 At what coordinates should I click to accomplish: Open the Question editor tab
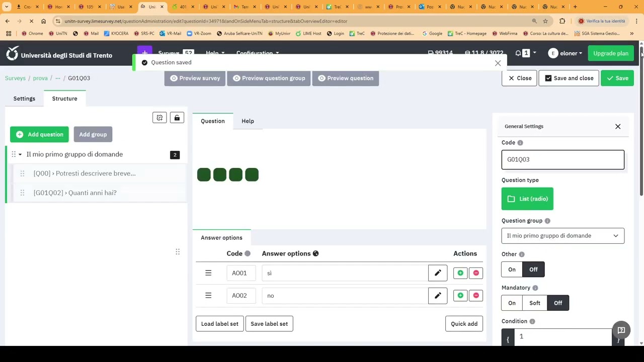[213, 121]
